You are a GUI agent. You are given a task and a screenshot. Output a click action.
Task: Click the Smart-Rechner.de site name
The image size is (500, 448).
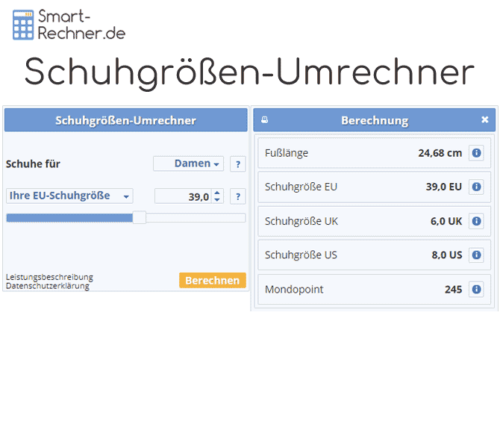click(x=84, y=25)
